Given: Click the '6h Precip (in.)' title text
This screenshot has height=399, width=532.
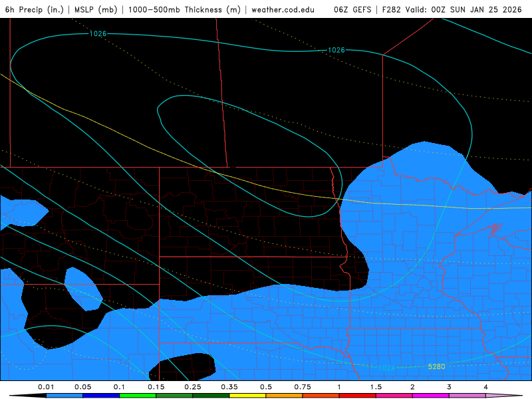Looking at the screenshot, I should click(35, 9).
